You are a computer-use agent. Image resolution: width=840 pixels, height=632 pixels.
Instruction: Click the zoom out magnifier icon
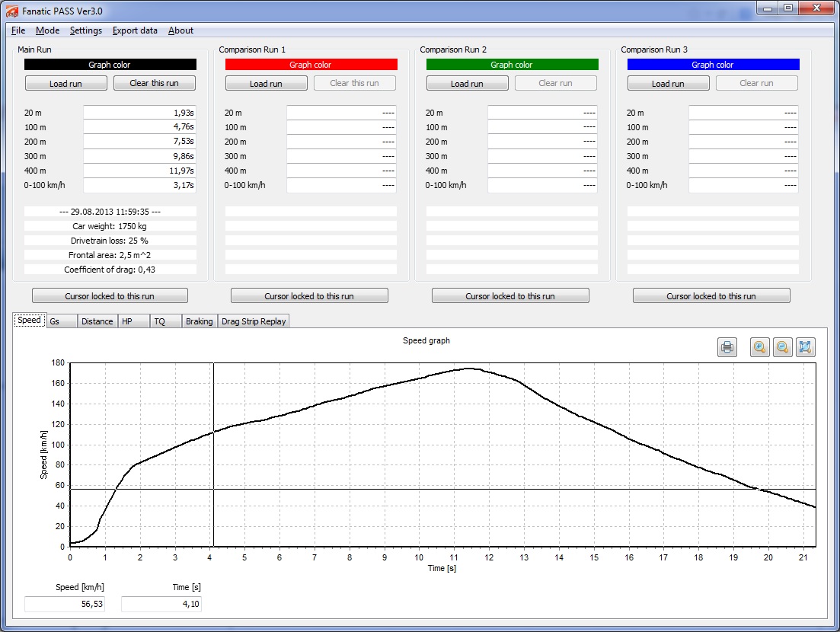tap(782, 347)
